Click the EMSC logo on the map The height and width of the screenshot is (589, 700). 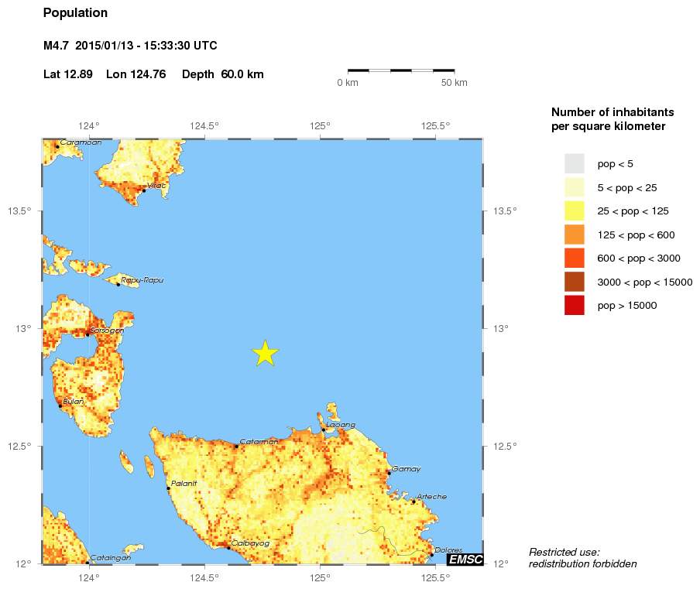tap(465, 558)
